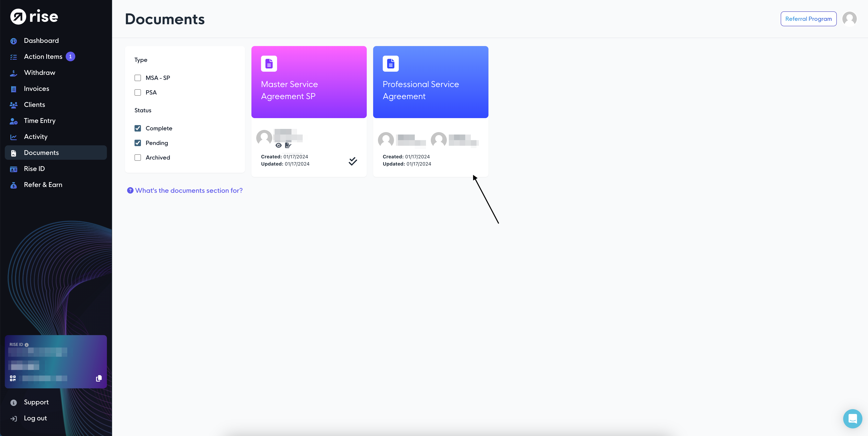Click the document icon on Professional Service Agreement card
This screenshot has width=868, height=436.
(x=391, y=63)
